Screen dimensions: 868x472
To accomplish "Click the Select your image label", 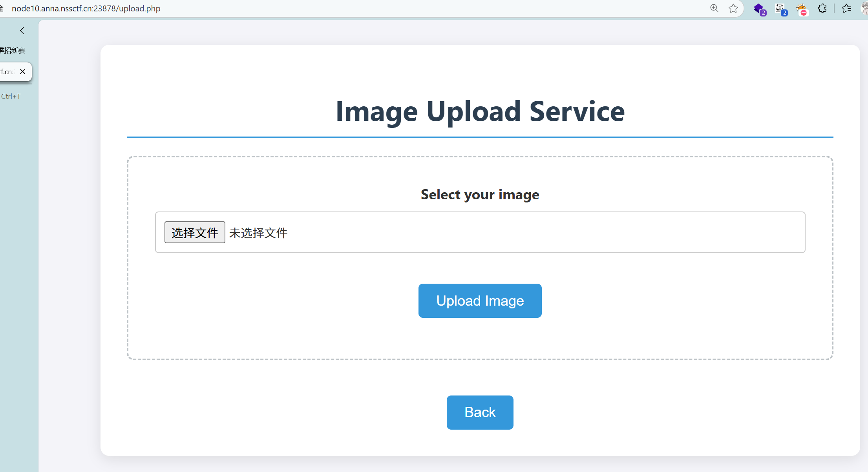I will pyautogui.click(x=480, y=194).
